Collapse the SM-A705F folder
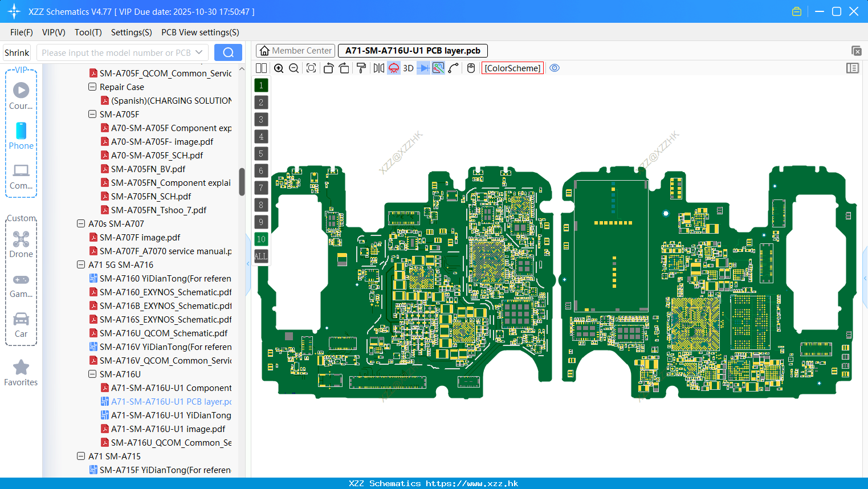Screen dimensions: 868x489 [x=92, y=115]
